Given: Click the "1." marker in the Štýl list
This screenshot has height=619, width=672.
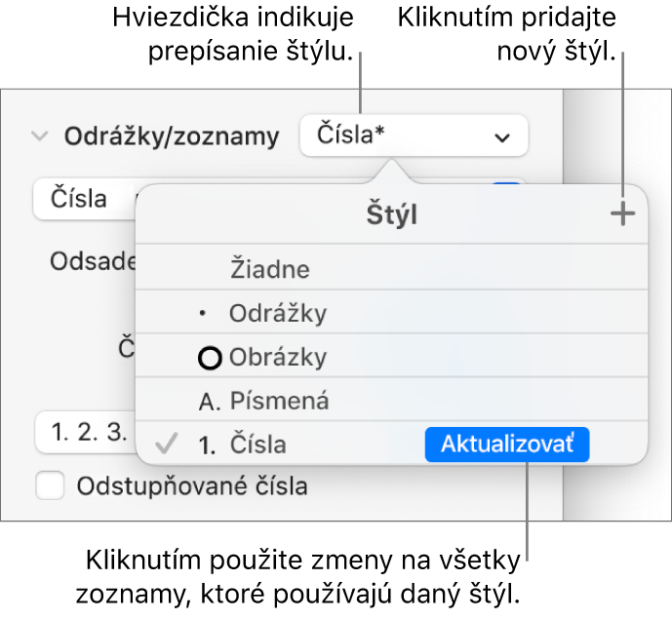Looking at the screenshot, I should pyautogui.click(x=207, y=445).
